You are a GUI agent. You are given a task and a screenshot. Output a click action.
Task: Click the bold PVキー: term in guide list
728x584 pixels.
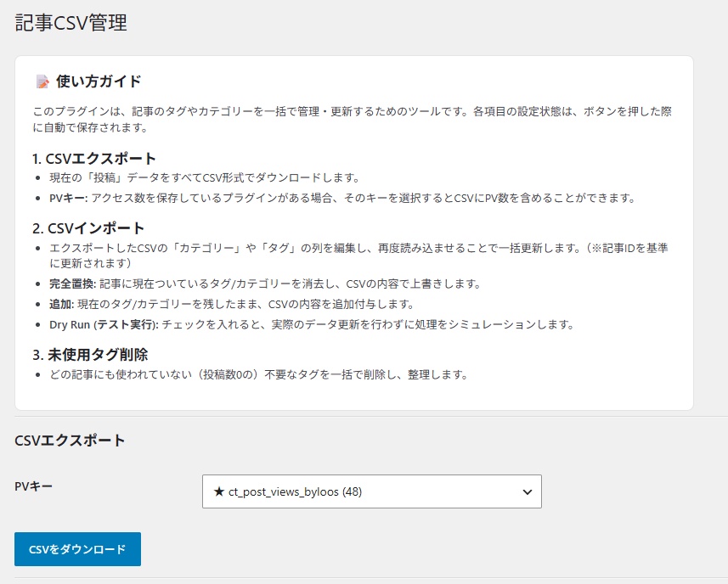point(68,198)
